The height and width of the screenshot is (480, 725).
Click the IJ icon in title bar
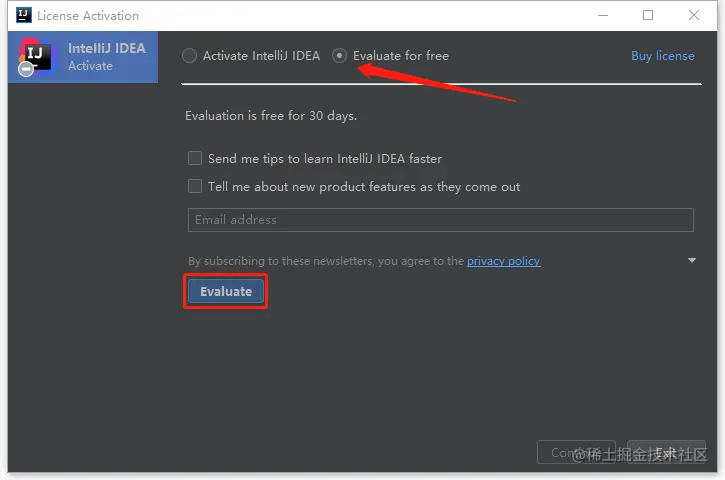point(24,15)
